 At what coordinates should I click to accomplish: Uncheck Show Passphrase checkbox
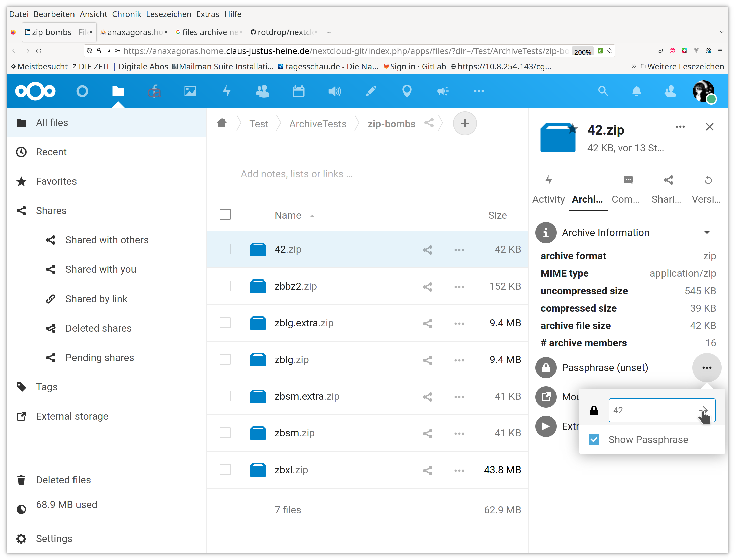pos(594,440)
